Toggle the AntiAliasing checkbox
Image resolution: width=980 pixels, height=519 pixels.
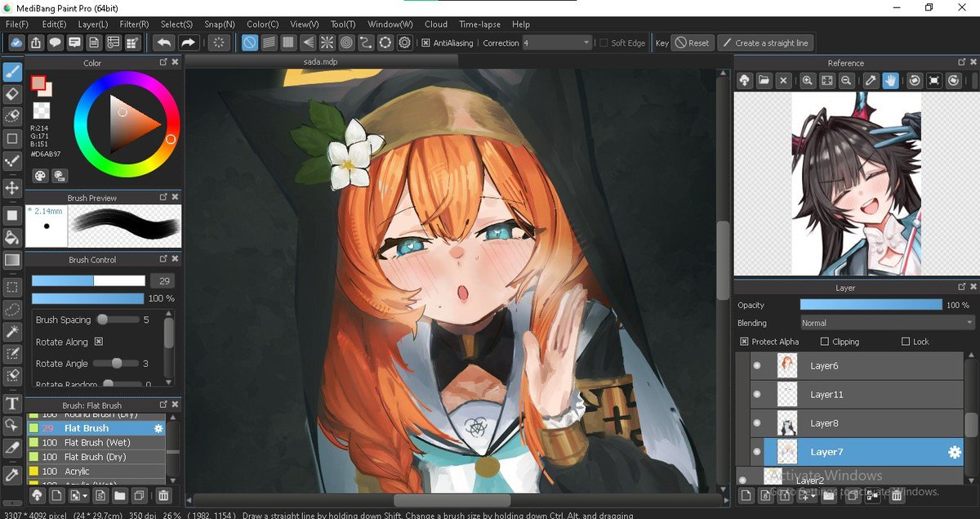tap(426, 43)
